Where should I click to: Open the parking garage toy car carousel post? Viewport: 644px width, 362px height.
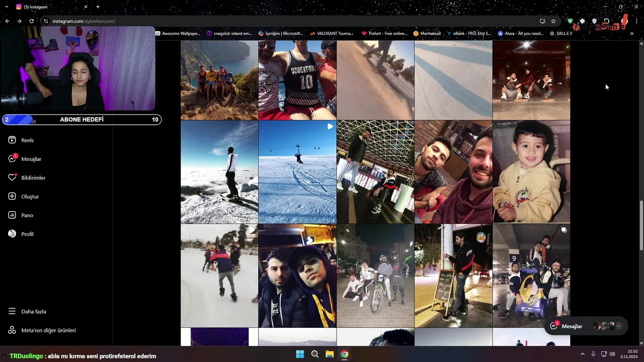[531, 276]
